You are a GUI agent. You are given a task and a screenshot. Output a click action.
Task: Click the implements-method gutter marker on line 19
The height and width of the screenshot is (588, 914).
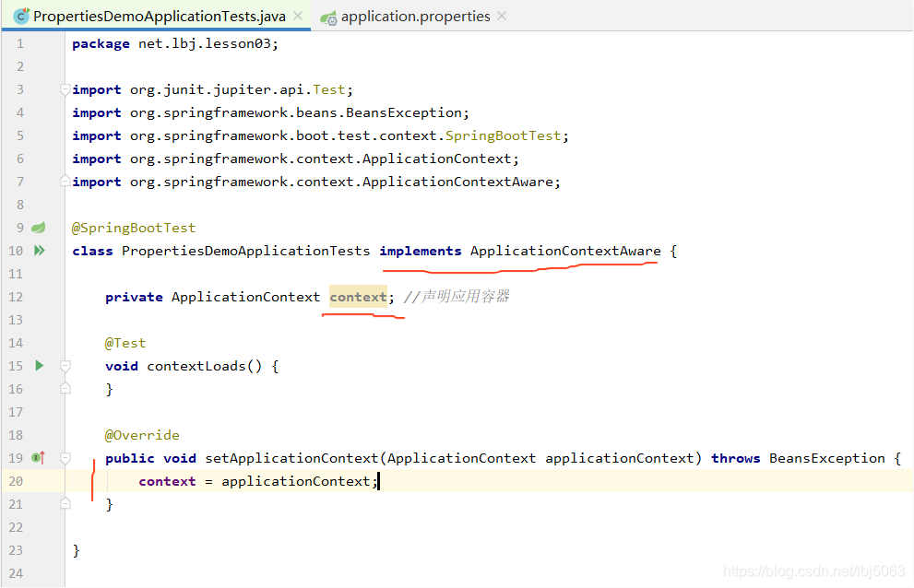(x=39, y=457)
